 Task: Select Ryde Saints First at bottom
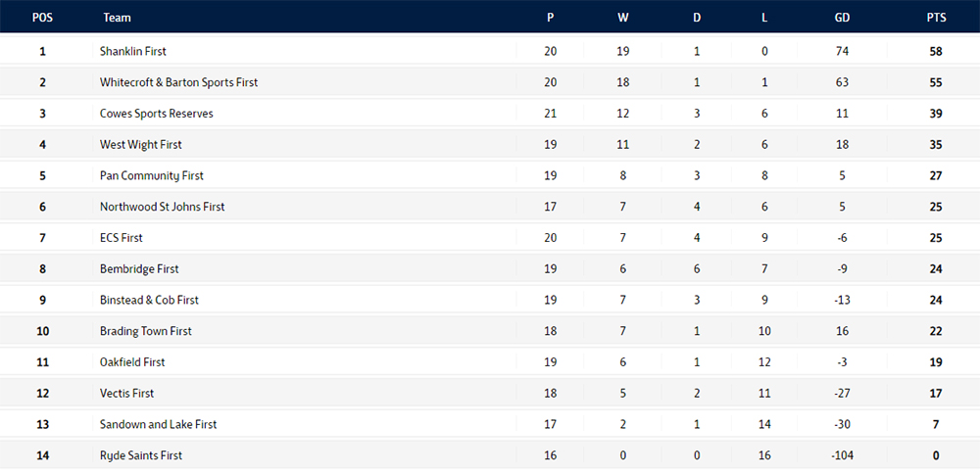pyautogui.click(x=141, y=455)
